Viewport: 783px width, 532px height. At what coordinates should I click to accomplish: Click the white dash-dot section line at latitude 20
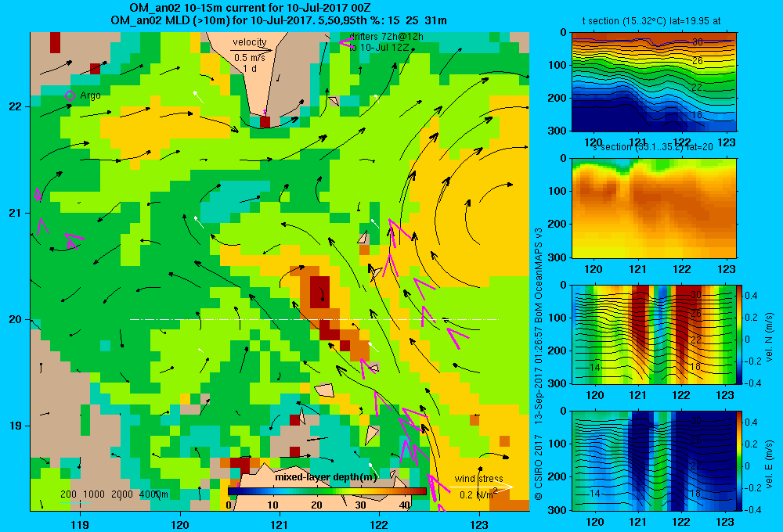pyautogui.click(x=314, y=319)
